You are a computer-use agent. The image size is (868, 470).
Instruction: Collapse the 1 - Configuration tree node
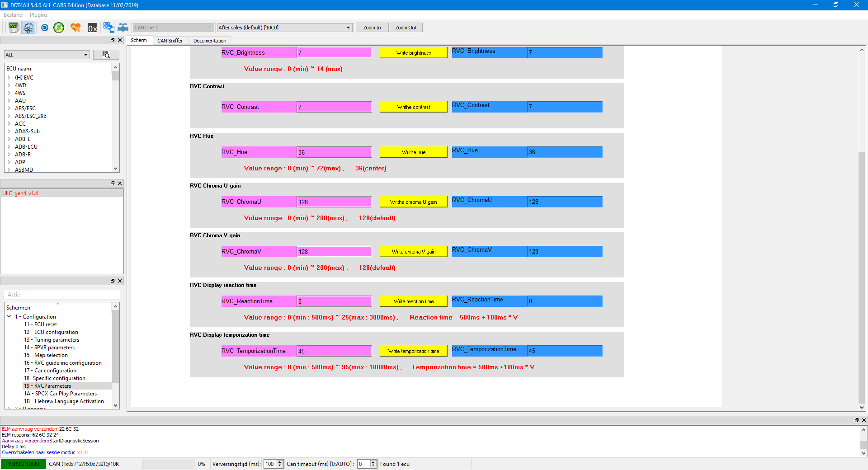point(9,317)
